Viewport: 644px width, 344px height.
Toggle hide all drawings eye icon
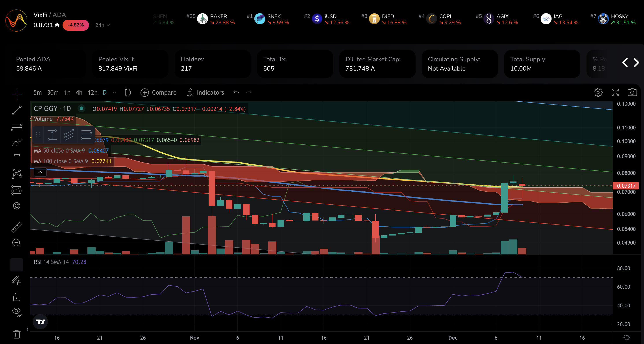click(x=17, y=312)
